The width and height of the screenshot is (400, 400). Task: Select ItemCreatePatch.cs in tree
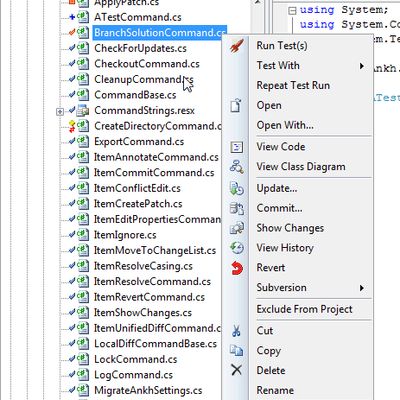(x=138, y=204)
